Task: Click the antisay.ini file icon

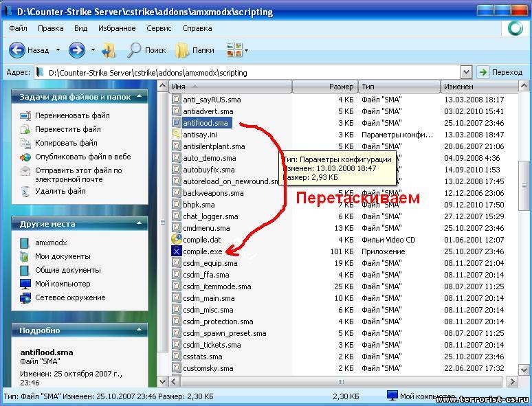Action: (x=176, y=135)
